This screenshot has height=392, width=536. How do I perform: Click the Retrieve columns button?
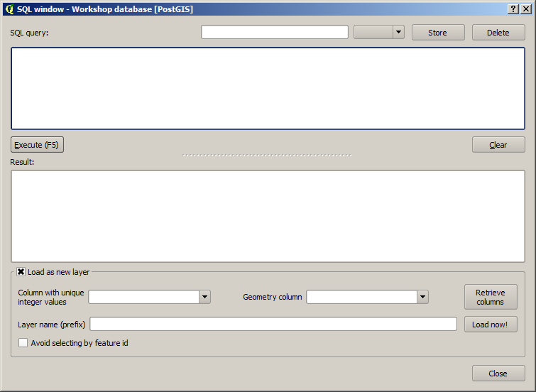pyautogui.click(x=491, y=297)
